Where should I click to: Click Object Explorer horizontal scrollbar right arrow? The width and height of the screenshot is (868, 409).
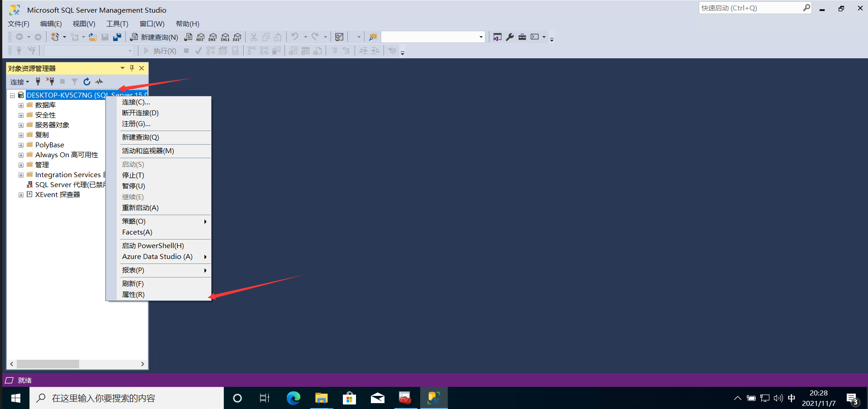[142, 364]
